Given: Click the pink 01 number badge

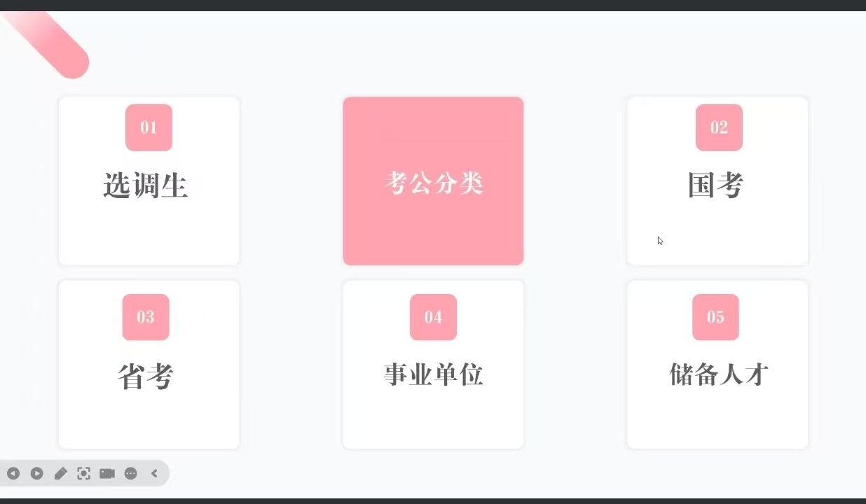Looking at the screenshot, I should (x=149, y=127).
